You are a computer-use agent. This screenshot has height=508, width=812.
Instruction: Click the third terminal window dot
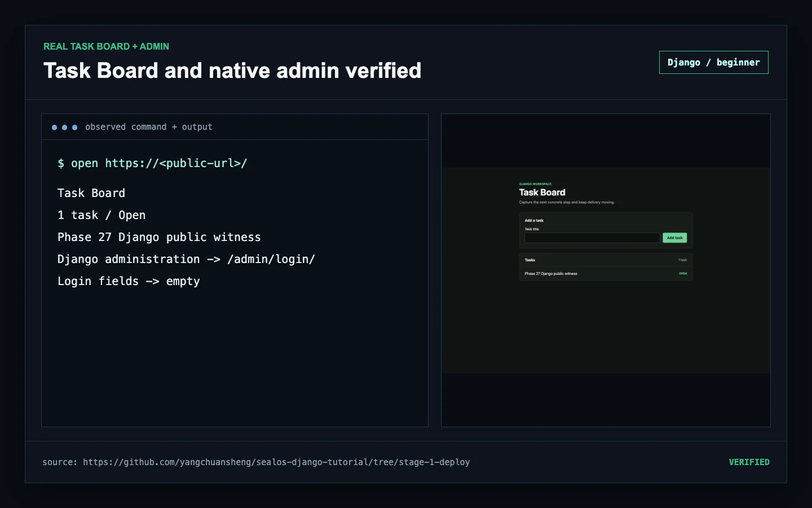coord(75,128)
